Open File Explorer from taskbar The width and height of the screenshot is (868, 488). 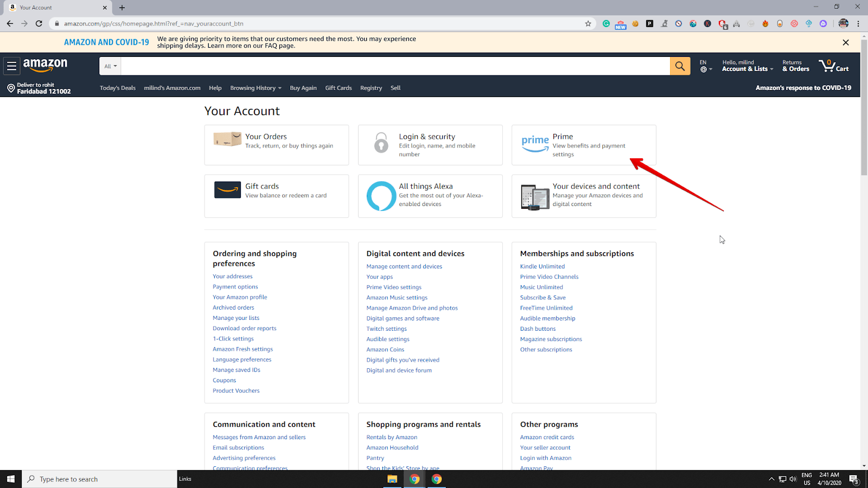(x=392, y=479)
